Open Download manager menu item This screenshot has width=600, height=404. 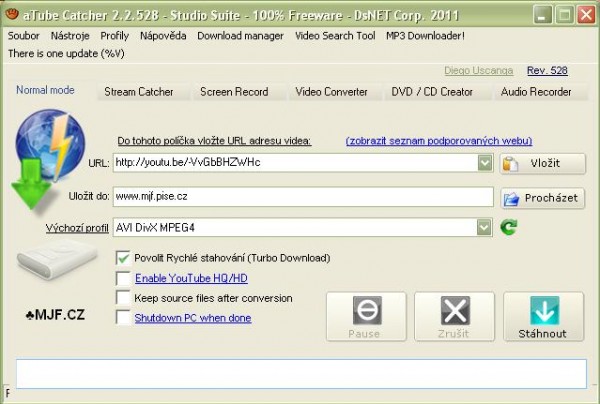point(240,36)
